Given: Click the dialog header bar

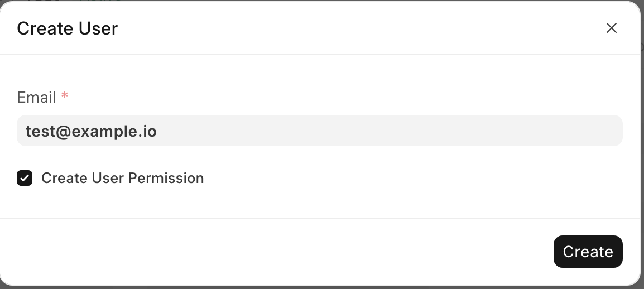Looking at the screenshot, I should [335, 28].
